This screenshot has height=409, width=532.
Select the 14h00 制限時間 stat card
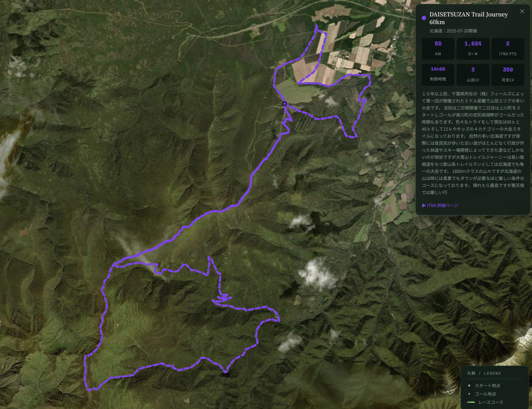point(438,75)
